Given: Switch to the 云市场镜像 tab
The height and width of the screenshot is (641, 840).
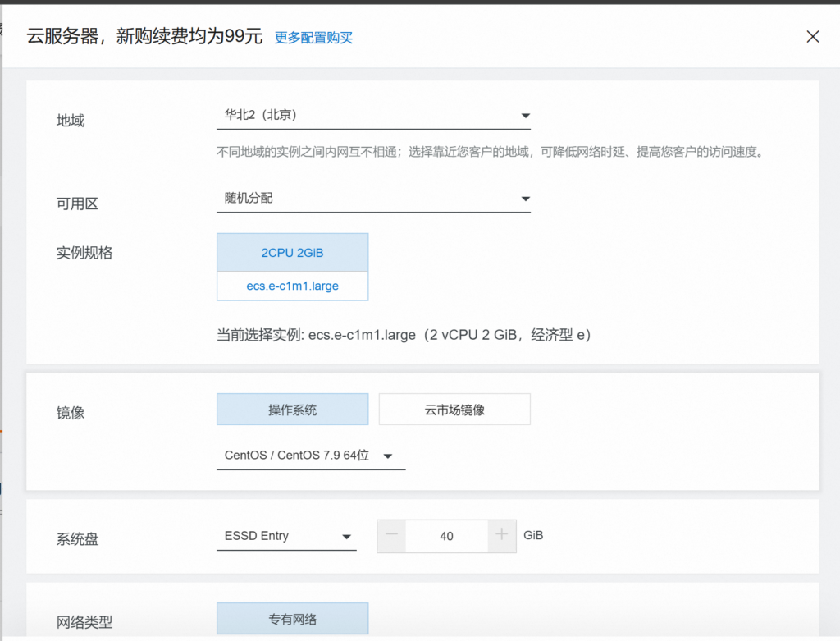Looking at the screenshot, I should pyautogui.click(x=454, y=410).
